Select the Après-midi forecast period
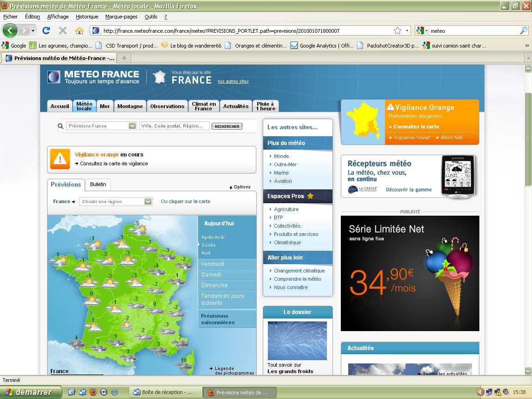Image resolution: width=532 pixels, height=399 pixels. click(213, 237)
